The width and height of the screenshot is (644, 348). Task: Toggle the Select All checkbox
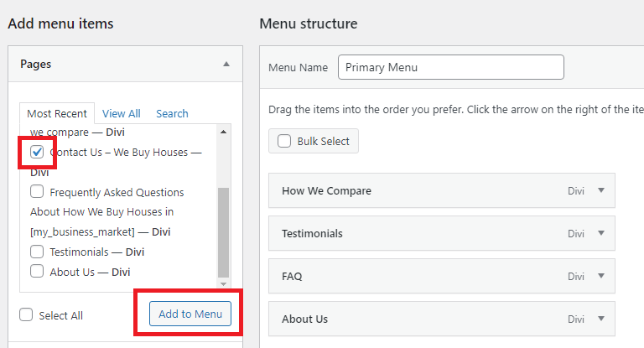click(26, 314)
